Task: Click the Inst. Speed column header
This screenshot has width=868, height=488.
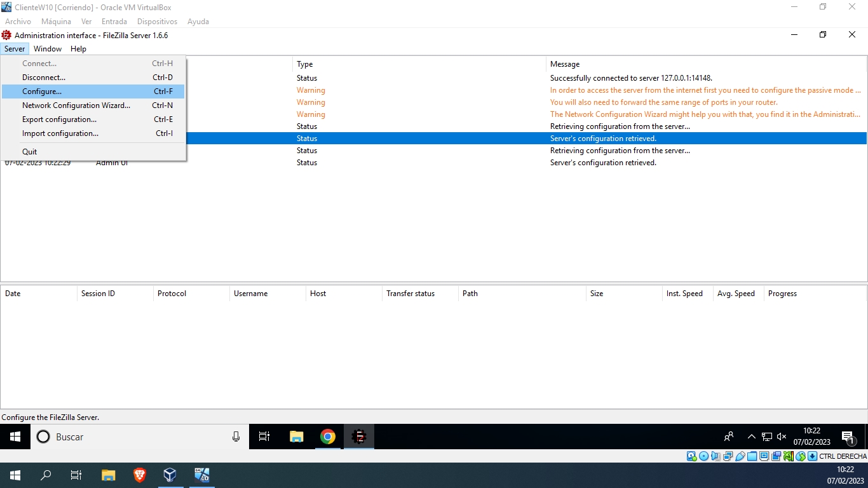Action: [687, 294]
